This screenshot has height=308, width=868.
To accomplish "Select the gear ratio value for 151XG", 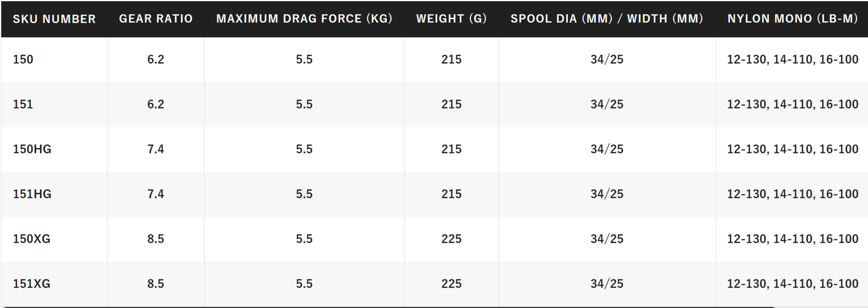I will [x=156, y=284].
